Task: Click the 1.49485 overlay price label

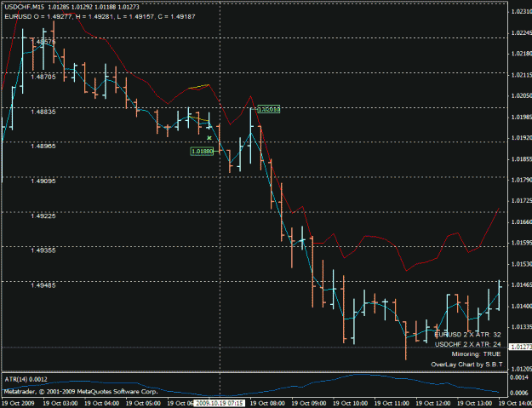Action: pos(43,285)
